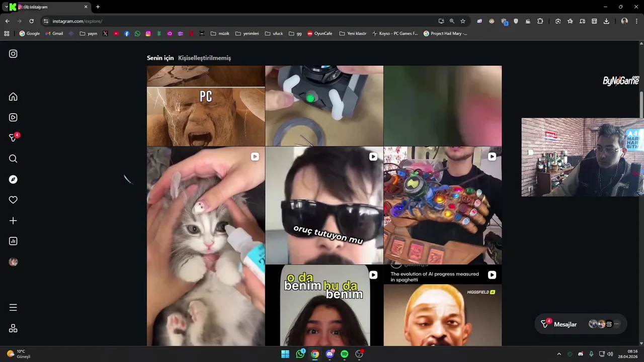Open Spotify from the taskbar
644x362 pixels.
coord(344,354)
